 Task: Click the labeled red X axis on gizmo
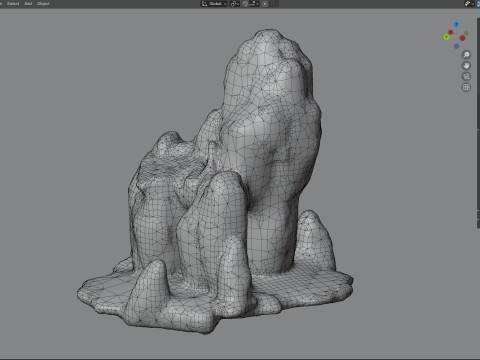tap(450, 32)
